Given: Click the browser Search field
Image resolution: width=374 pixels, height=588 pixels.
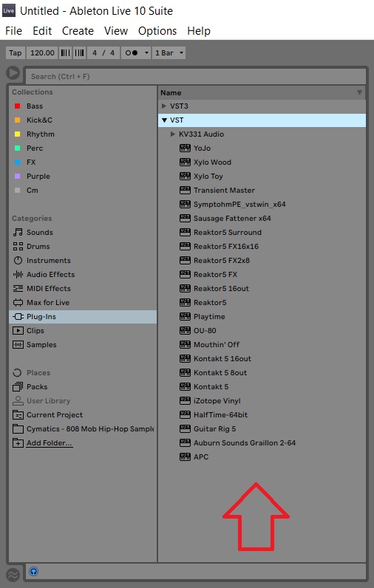Looking at the screenshot, I should pyautogui.click(x=195, y=77).
